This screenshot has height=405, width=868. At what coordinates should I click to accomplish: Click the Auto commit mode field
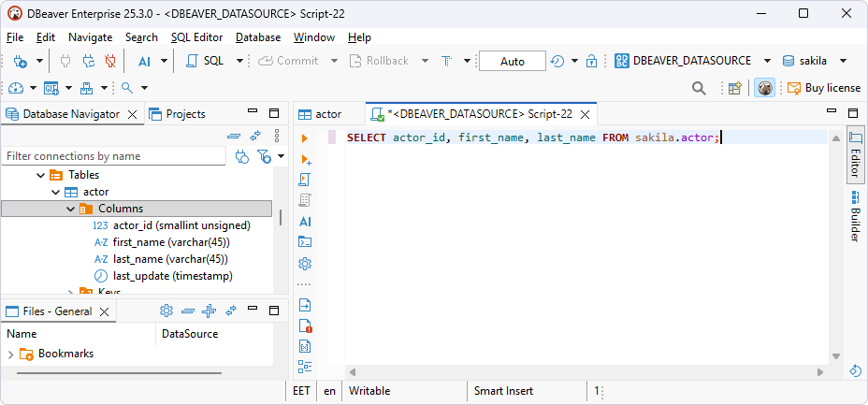[512, 61]
